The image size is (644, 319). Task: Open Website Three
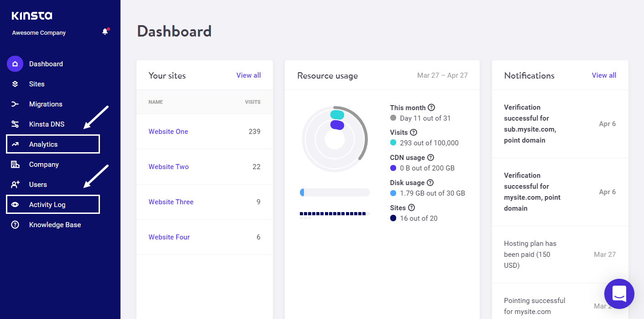(171, 202)
